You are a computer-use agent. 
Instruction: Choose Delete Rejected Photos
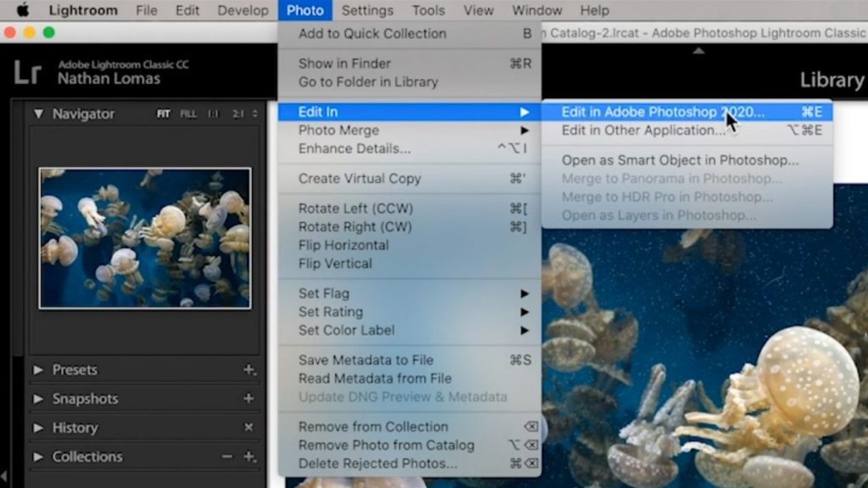tap(409, 463)
